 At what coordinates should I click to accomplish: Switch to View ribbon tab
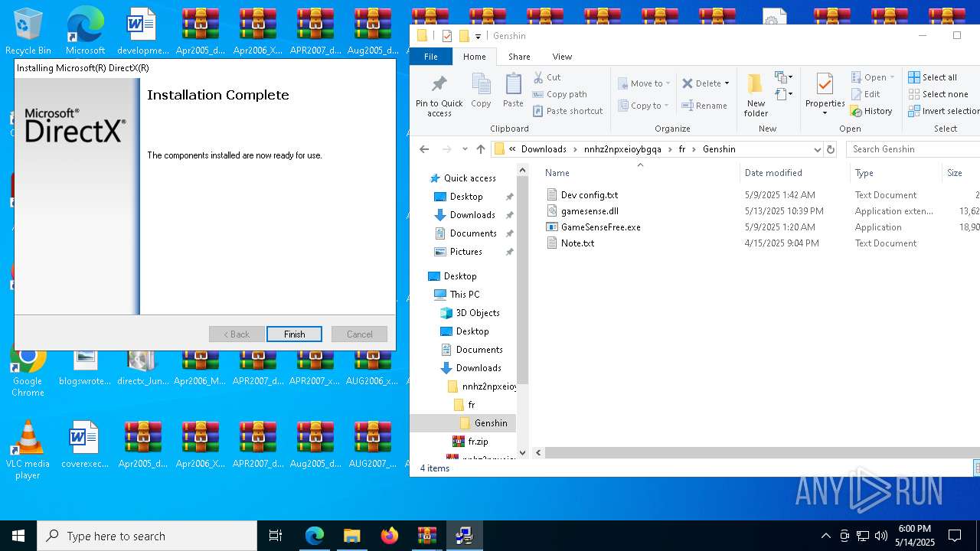pyautogui.click(x=562, y=57)
